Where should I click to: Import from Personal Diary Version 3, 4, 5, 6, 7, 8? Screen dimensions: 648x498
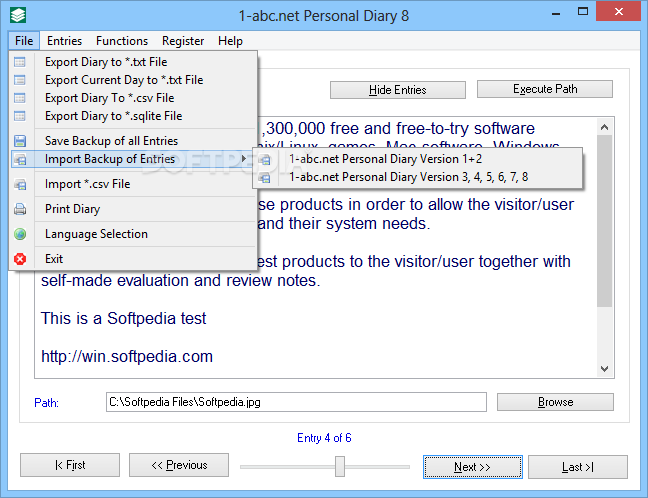pyautogui.click(x=418, y=177)
